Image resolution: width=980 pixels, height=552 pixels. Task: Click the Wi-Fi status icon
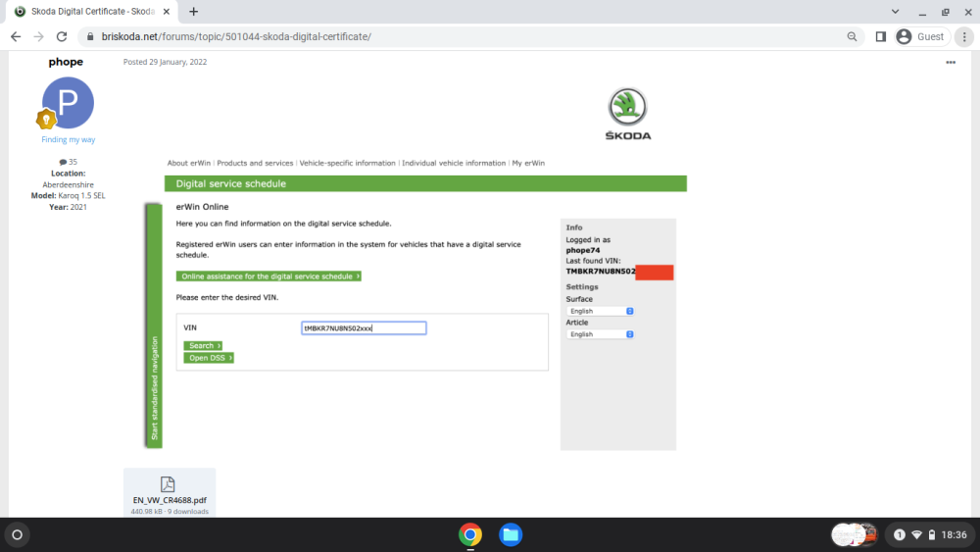coord(917,535)
